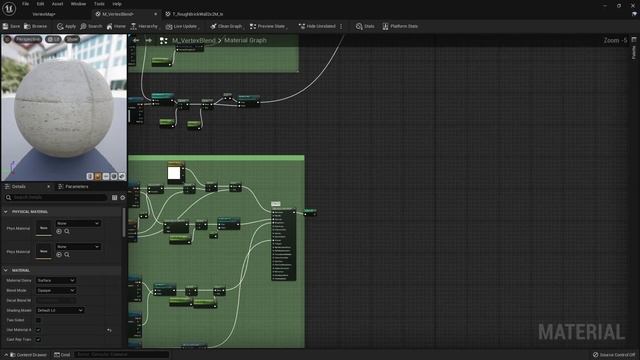This screenshot has height=360, width=640.
Task: Open the Perspective view mode dropdown
Action: click(x=28, y=39)
